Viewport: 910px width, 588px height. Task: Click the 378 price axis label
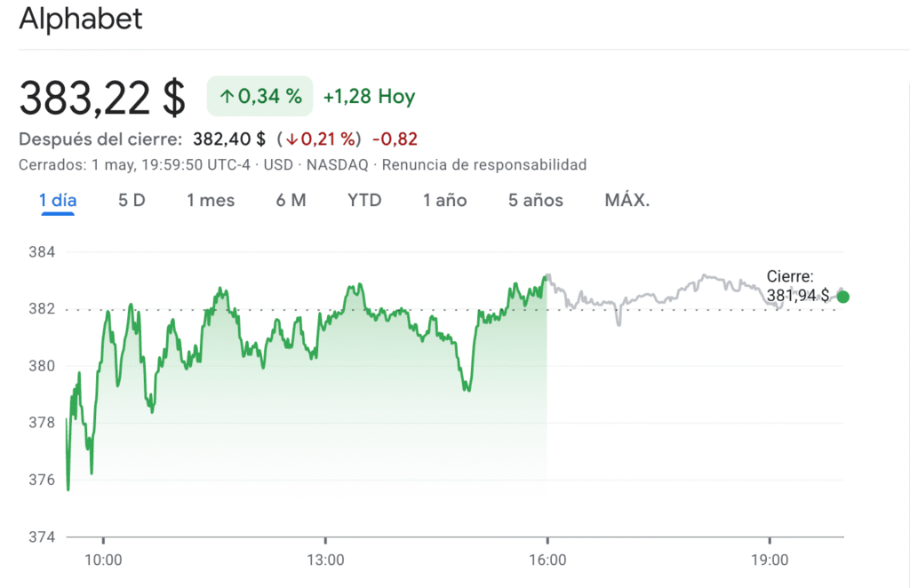pos(42,423)
